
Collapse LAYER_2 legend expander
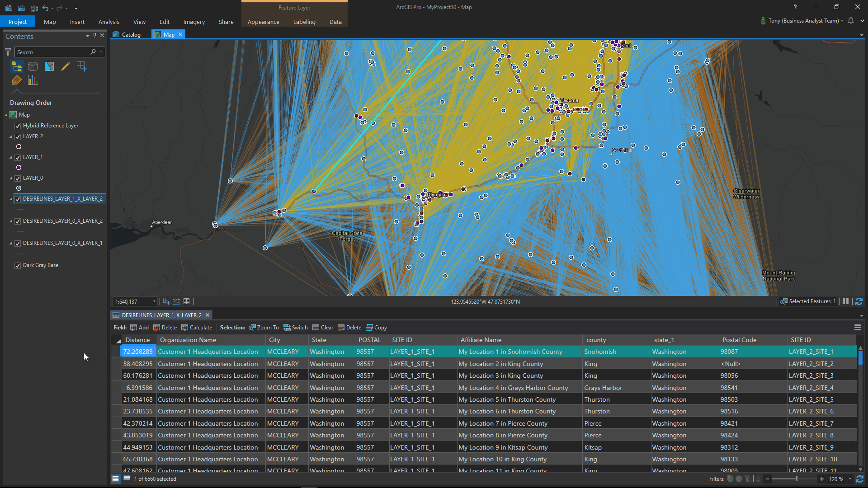11,136
